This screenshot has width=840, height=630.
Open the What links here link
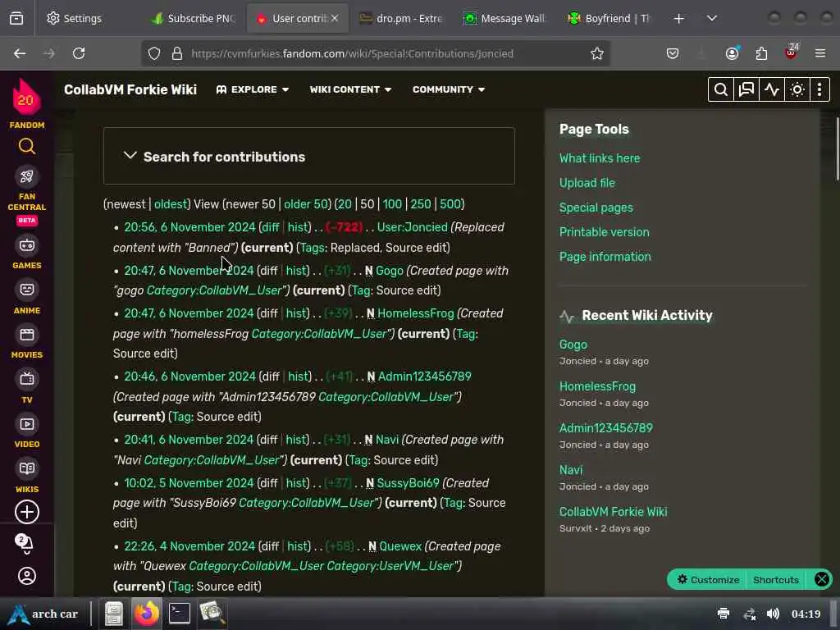click(x=600, y=158)
